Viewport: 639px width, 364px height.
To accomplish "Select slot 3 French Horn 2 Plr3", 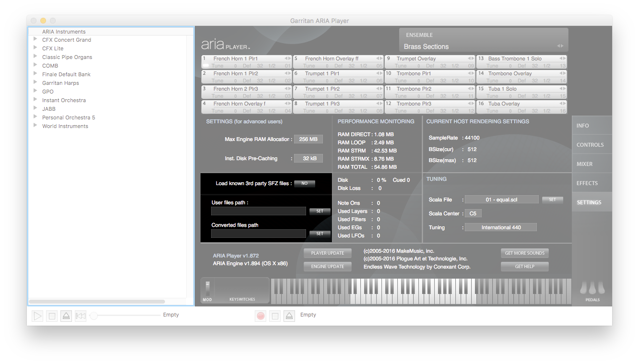I will (x=247, y=92).
